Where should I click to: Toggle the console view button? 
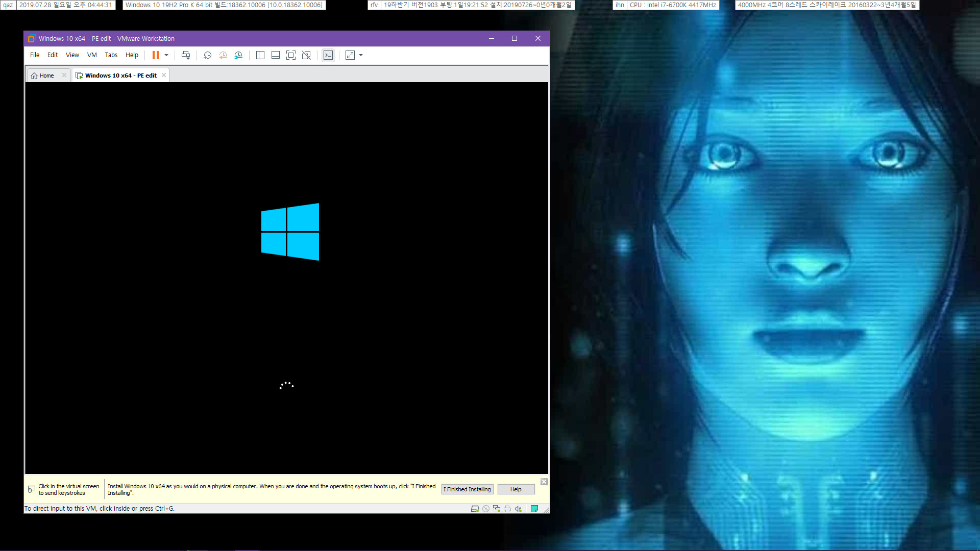(x=328, y=55)
